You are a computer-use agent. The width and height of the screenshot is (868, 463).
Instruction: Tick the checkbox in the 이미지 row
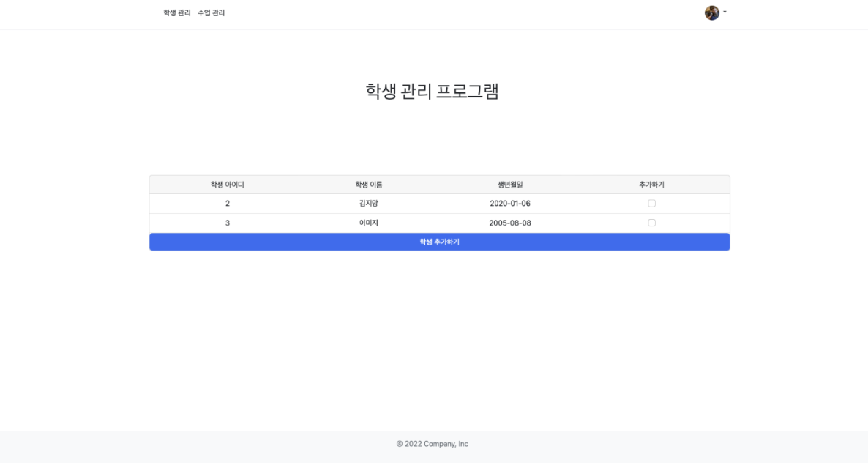tap(651, 223)
